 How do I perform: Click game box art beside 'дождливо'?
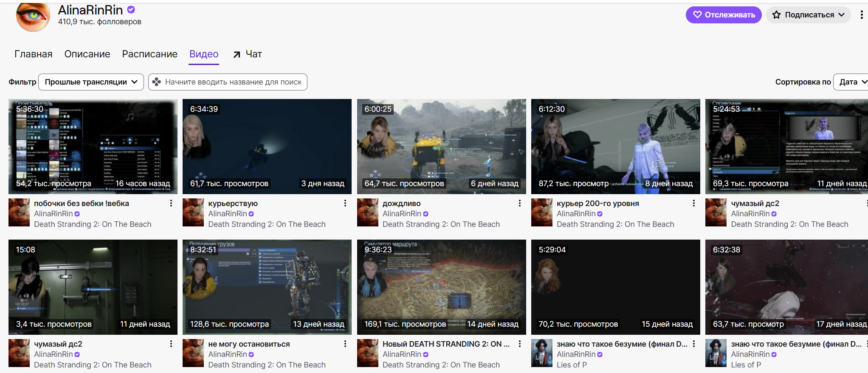368,212
